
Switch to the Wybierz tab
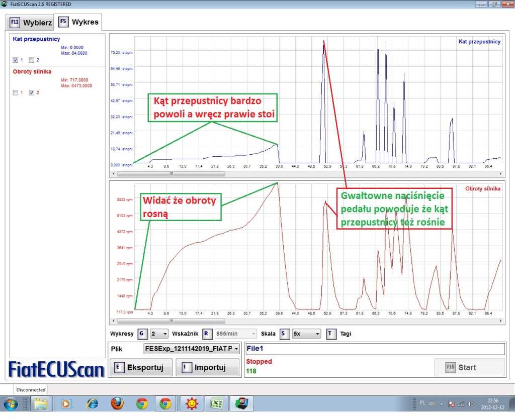pos(31,23)
